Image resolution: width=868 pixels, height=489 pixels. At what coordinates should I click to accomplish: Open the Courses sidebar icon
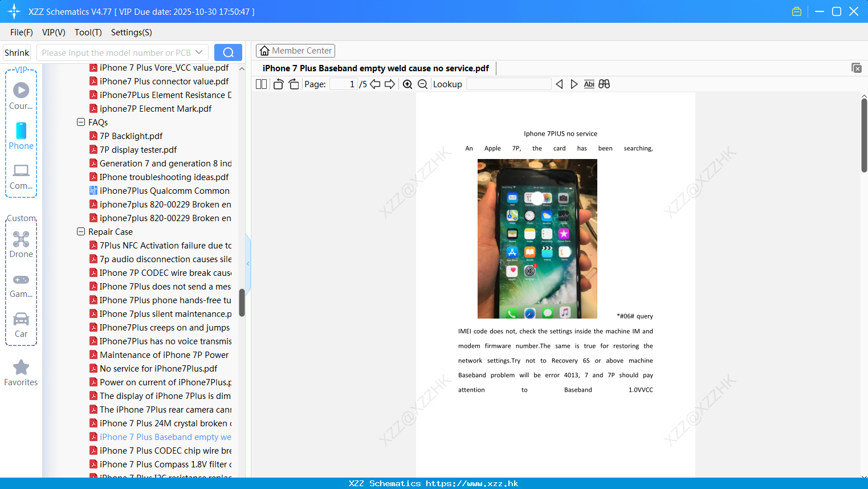point(21,95)
